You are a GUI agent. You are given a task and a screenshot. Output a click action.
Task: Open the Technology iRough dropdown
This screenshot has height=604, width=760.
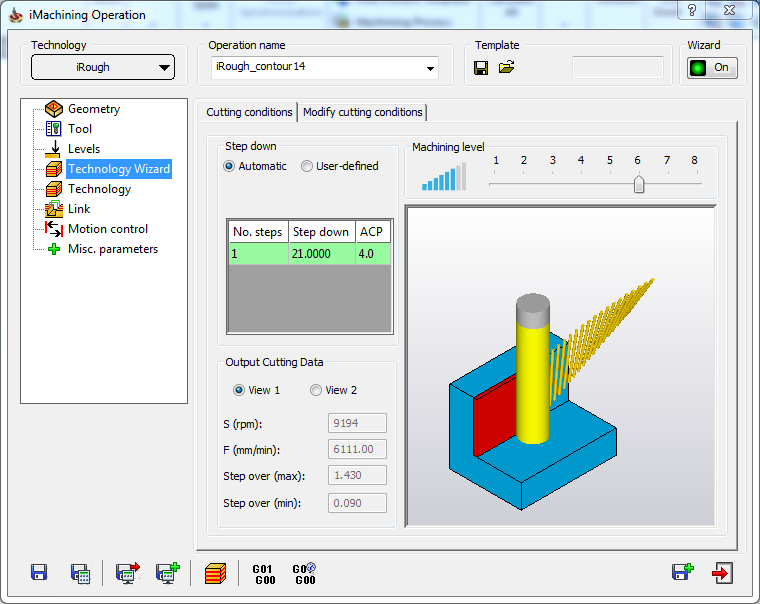point(103,67)
